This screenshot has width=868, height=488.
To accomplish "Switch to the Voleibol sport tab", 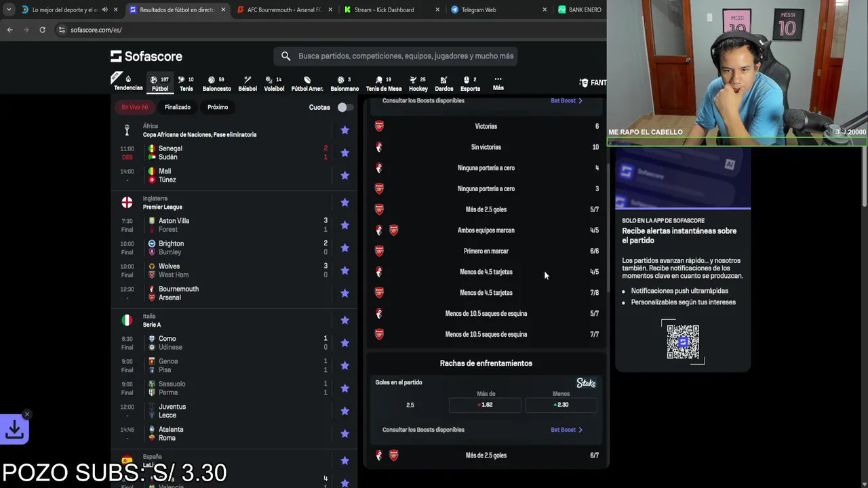I will 274,83.
